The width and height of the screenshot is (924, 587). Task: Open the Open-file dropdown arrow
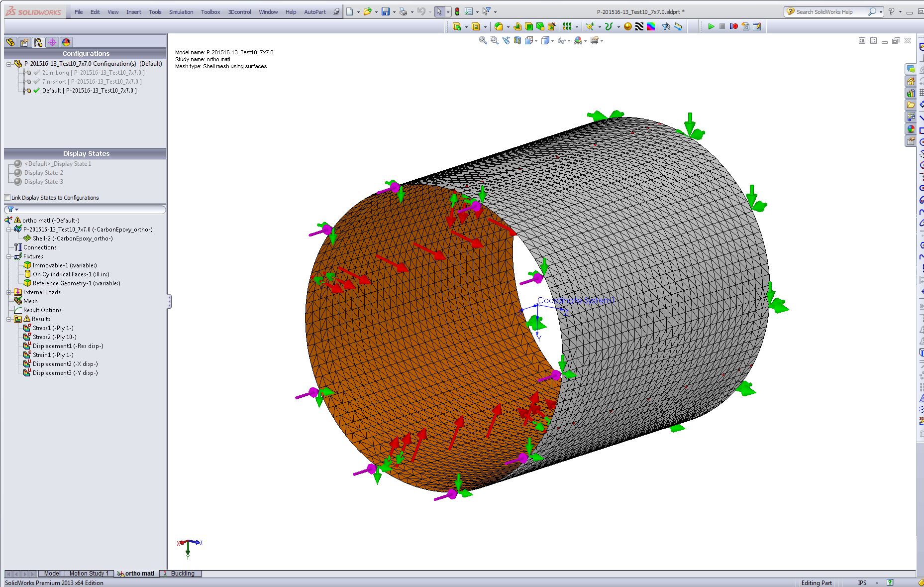click(x=376, y=12)
